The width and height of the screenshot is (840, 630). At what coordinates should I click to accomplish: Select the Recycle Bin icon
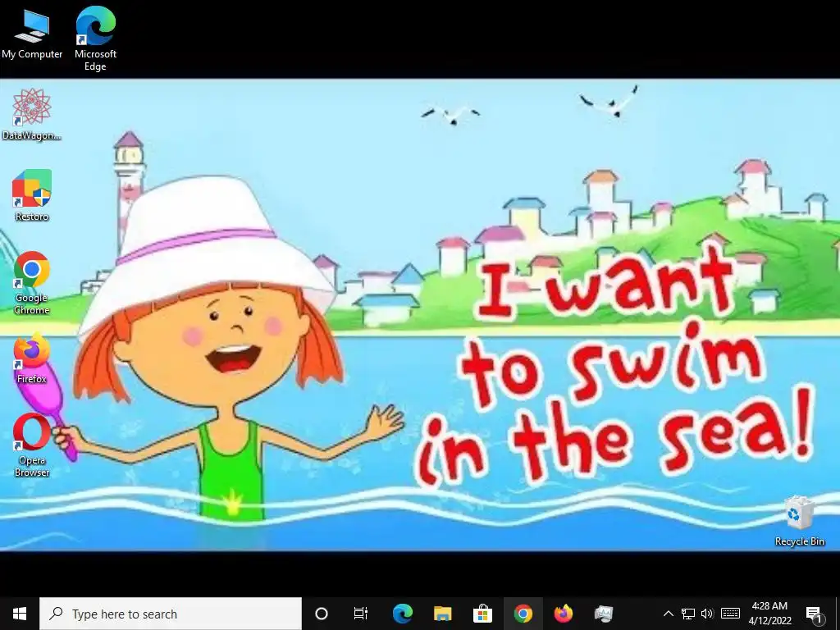tap(799, 521)
